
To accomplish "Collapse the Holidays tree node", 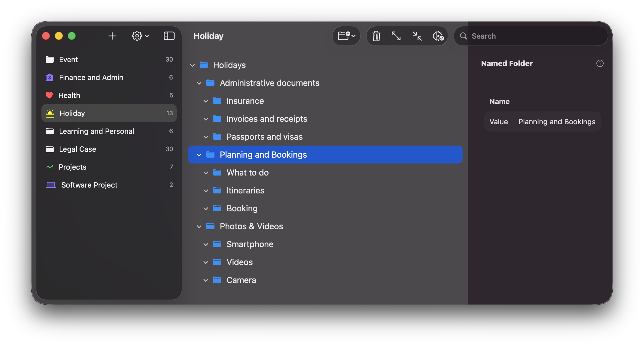I will point(192,65).
